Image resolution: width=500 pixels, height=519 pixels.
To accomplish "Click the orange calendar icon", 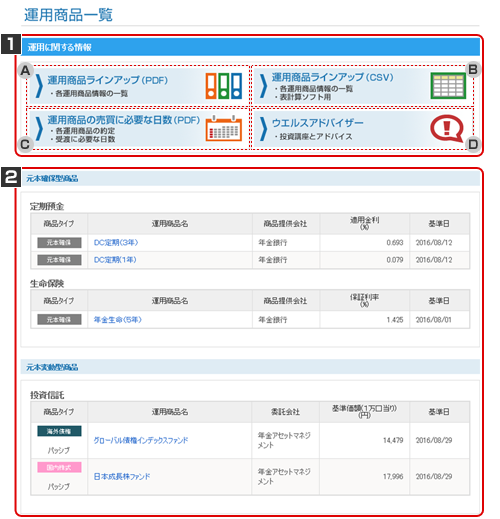I will click(224, 128).
